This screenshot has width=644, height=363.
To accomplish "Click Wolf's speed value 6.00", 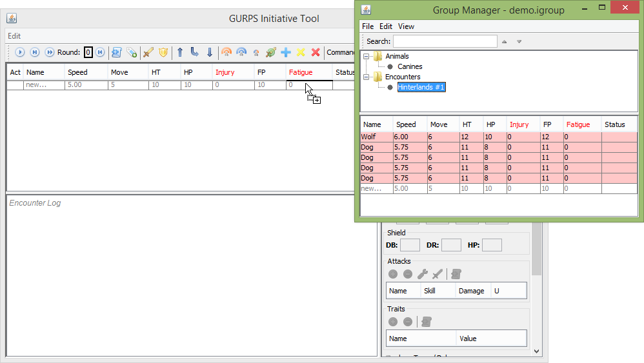I will pyautogui.click(x=410, y=137).
